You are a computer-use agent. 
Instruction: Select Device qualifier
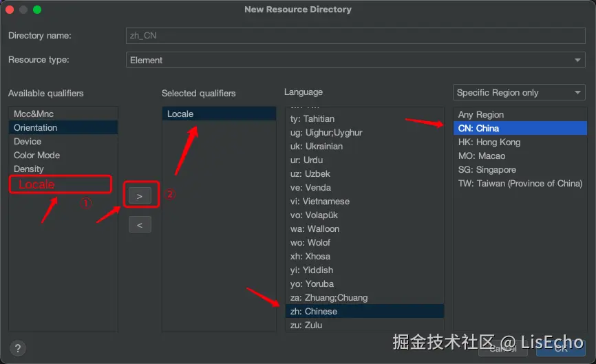[63, 141]
